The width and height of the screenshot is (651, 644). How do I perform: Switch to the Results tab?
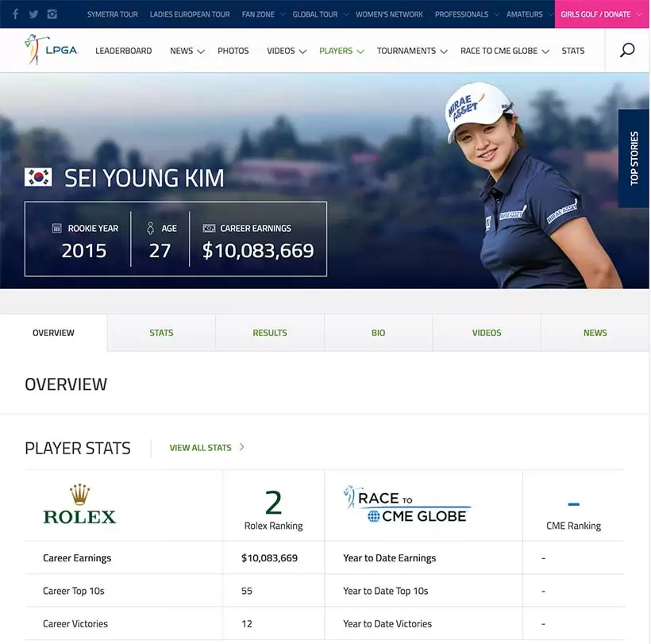coord(270,333)
